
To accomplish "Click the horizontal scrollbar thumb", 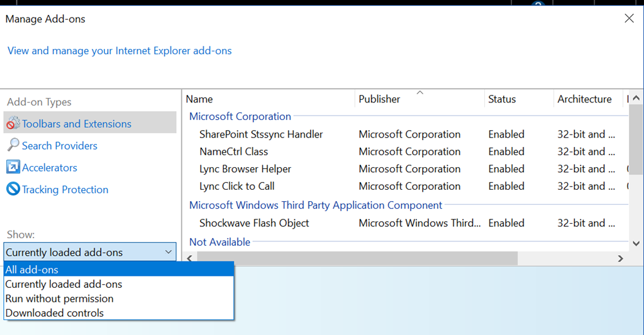I will coord(357,258).
